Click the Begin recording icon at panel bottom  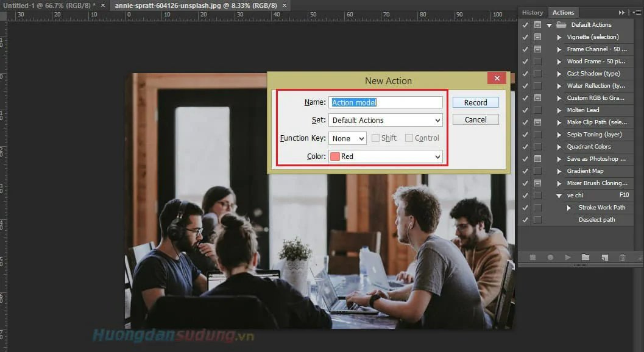click(x=551, y=257)
